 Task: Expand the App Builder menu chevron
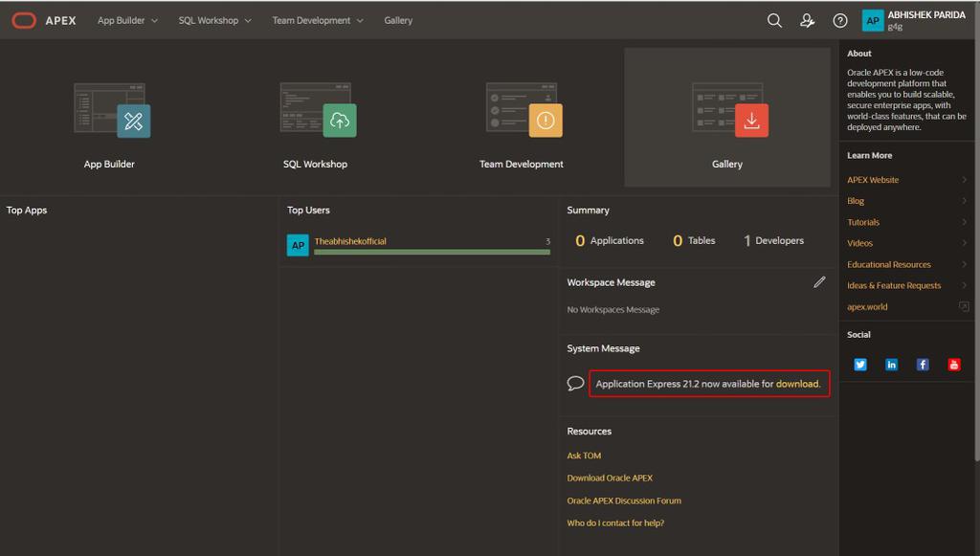point(154,21)
